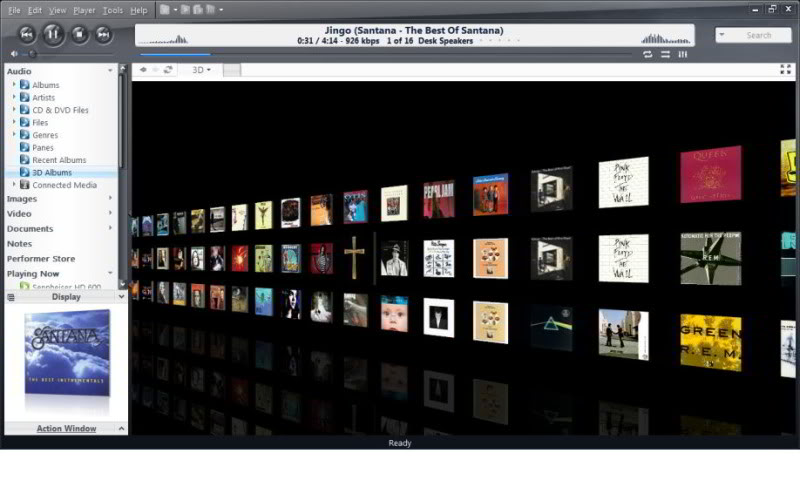Collapse the Display panel chevron
Viewport: 800px width, 494px height.
[x=121, y=296]
